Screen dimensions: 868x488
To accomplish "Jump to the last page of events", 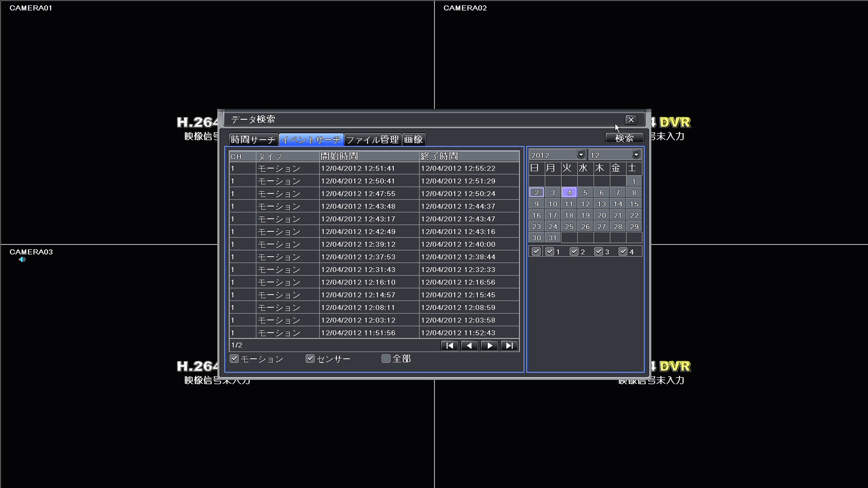I will 509,346.
